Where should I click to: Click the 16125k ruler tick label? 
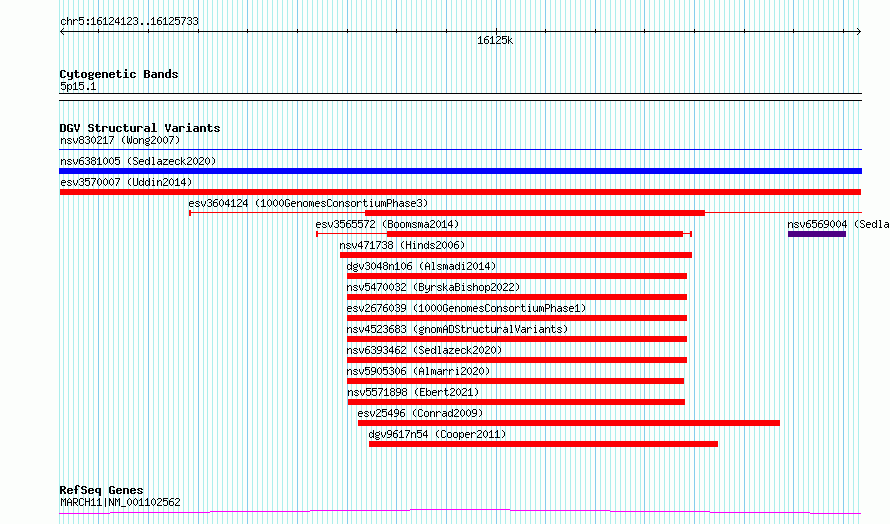point(495,40)
